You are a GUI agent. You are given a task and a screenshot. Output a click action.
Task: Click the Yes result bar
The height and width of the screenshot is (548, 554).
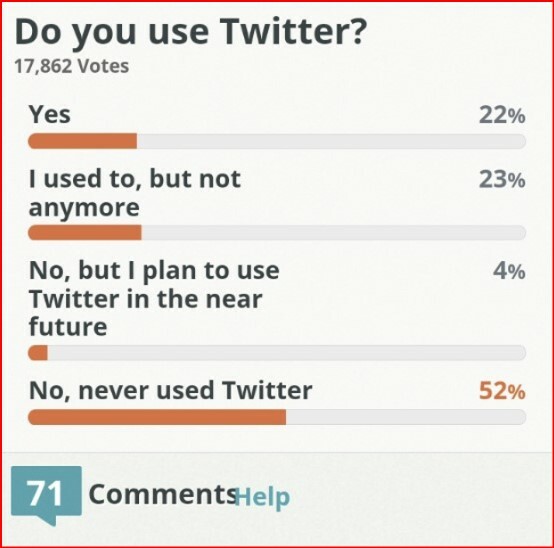[x=277, y=141]
